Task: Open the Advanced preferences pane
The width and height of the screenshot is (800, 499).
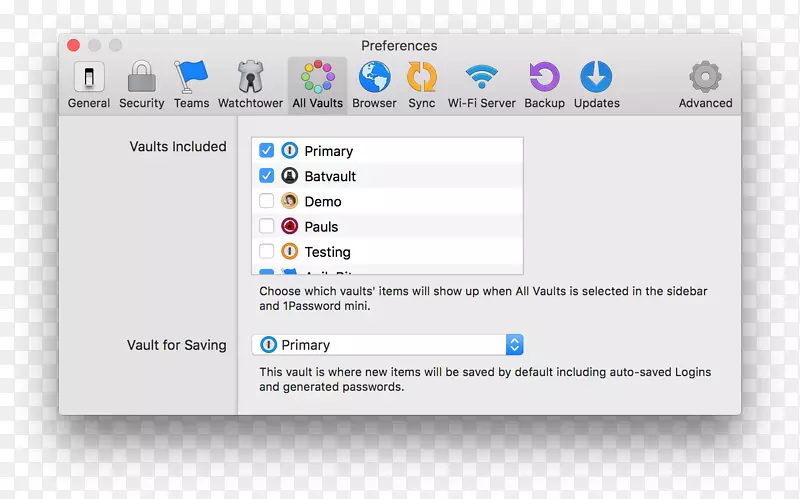Action: [705, 85]
